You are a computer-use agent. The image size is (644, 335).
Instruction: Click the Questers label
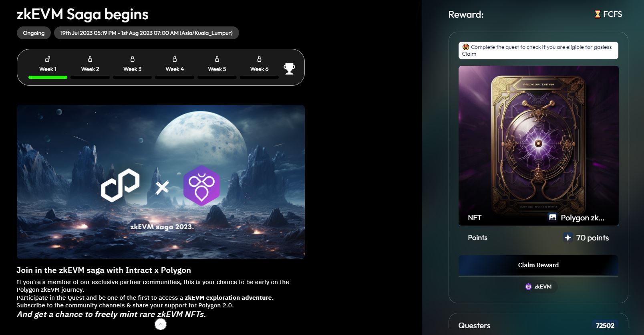[474, 325]
